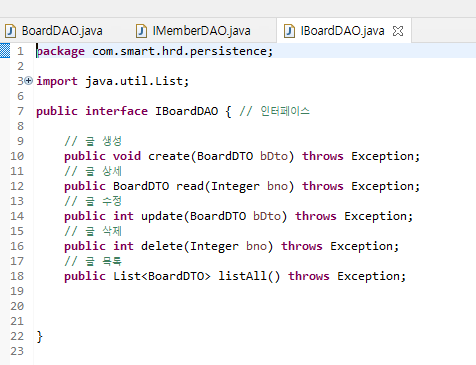
Task: Click the Java file icon on the IBoardDAO.java tab
Action: 289,31
